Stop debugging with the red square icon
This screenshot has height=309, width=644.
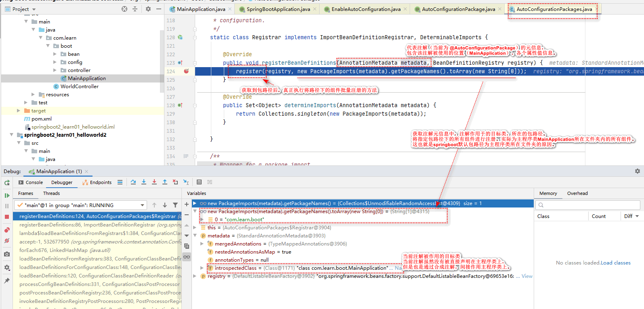[7, 217]
